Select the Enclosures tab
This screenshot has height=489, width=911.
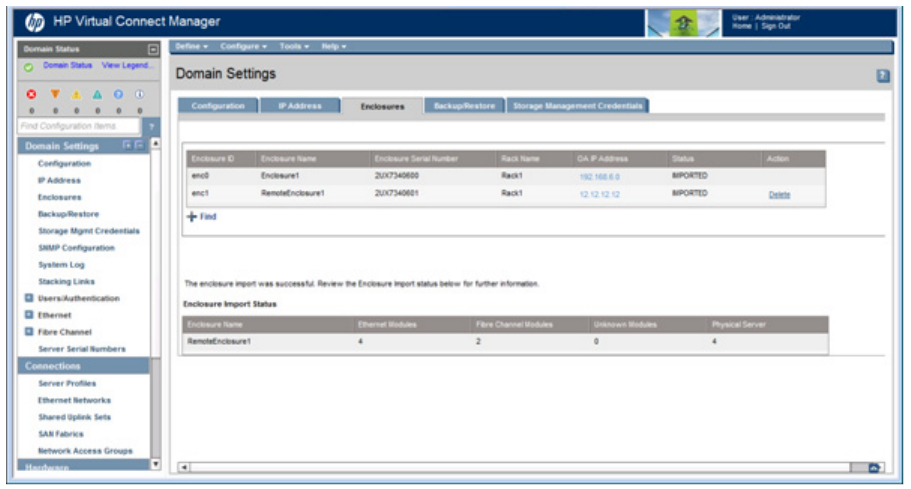coord(382,106)
